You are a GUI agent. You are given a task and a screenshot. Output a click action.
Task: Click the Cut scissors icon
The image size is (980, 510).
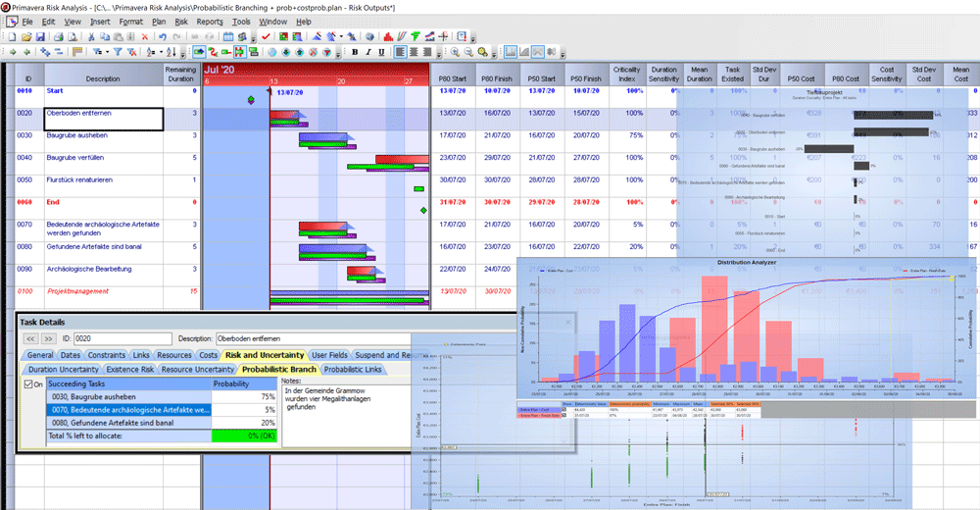91,36
